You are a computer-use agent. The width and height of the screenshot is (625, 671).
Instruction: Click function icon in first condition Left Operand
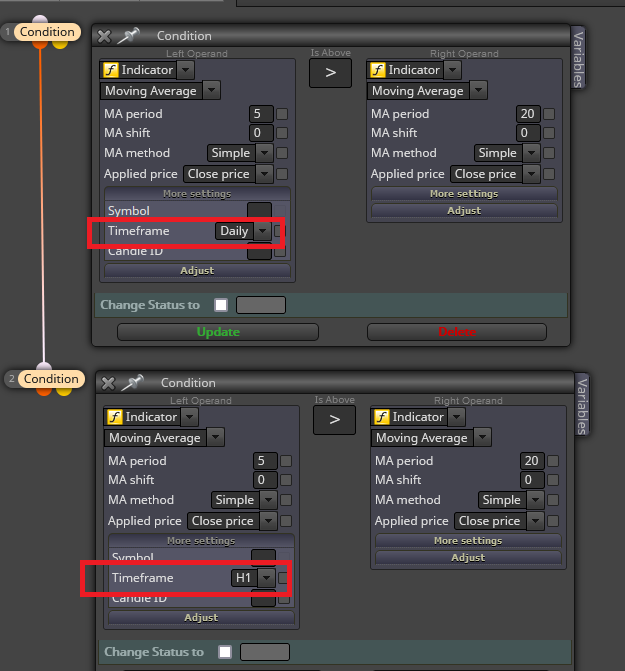(111, 70)
